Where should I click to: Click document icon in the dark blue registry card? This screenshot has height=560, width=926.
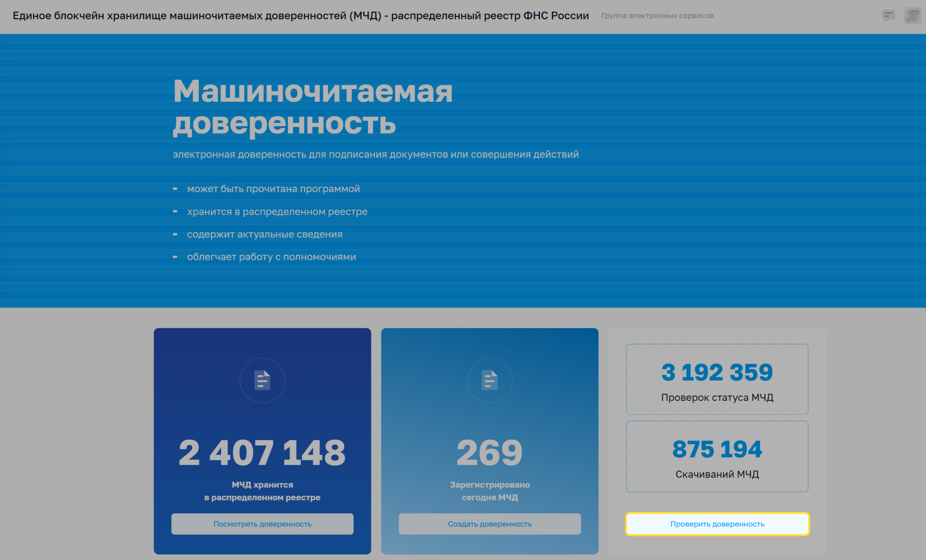[262, 380]
